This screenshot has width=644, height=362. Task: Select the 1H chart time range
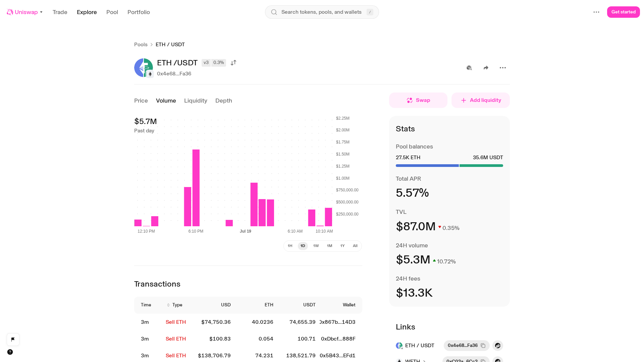(x=290, y=246)
